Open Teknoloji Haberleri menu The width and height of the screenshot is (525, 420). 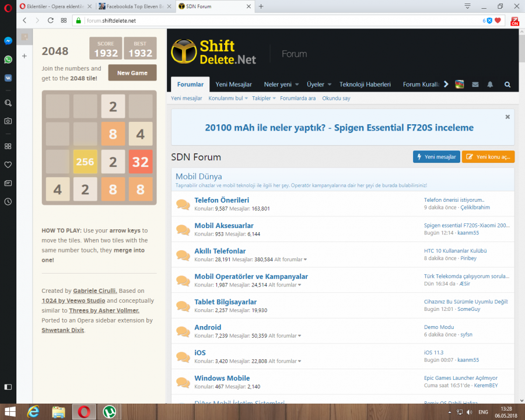(365, 85)
